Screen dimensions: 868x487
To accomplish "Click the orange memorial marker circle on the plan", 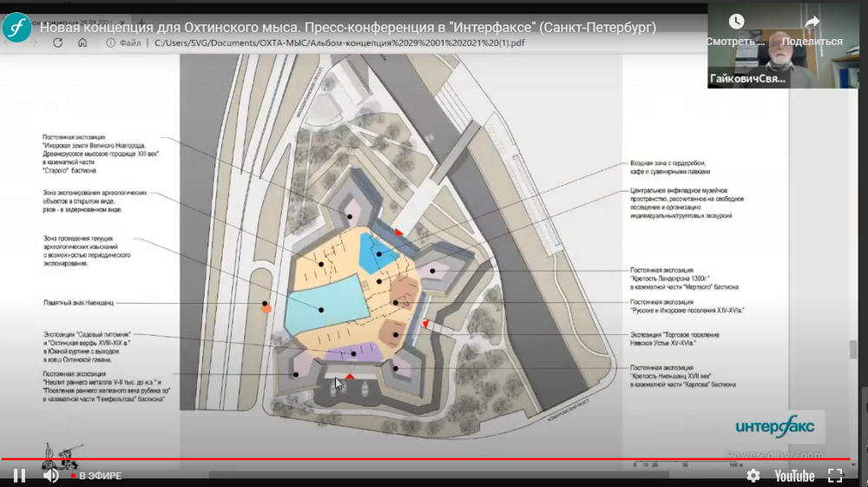I will click(x=266, y=307).
